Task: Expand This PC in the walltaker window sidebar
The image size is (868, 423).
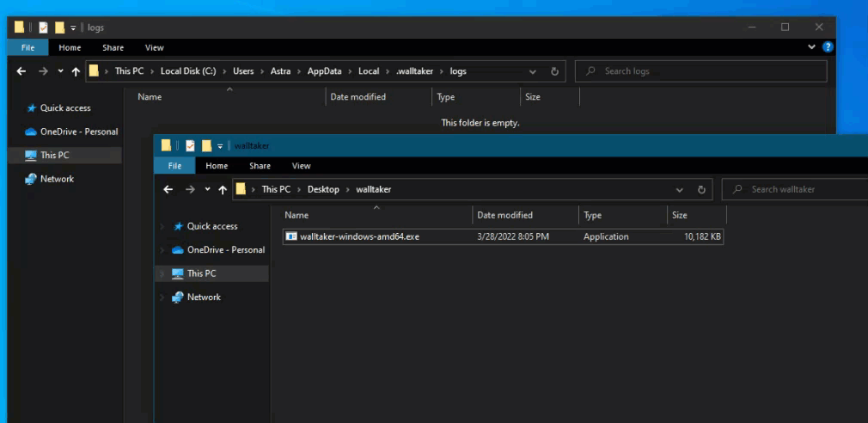Action: pos(162,273)
